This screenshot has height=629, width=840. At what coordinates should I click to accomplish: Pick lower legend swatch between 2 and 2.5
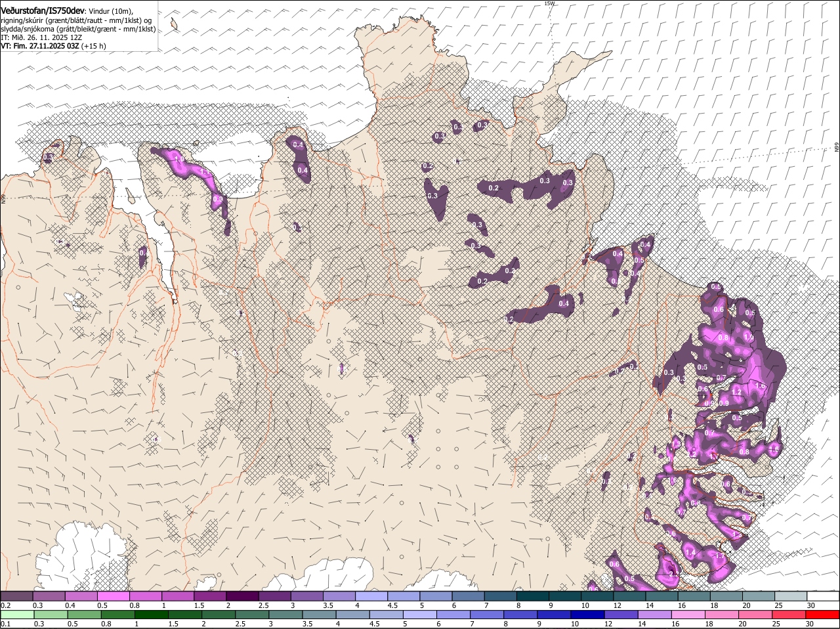point(219,615)
